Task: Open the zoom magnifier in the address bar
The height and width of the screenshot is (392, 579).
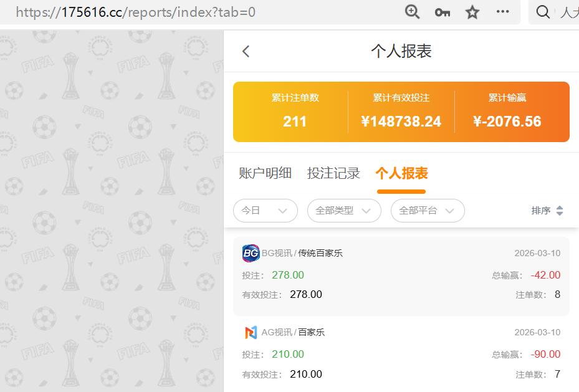Action: tap(411, 11)
